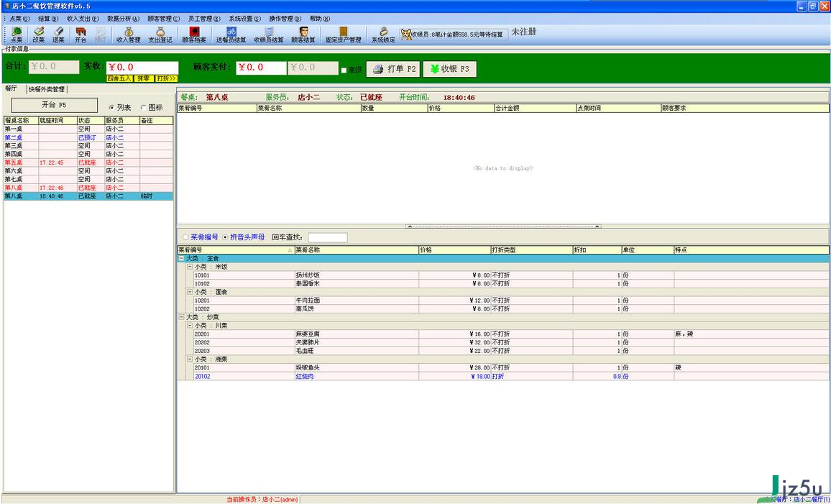Select the 扬州炒饭 dish row

(511, 275)
